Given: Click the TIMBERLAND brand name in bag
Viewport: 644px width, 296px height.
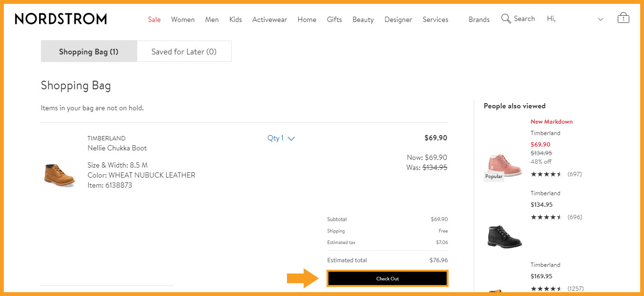Looking at the screenshot, I should tap(107, 138).
